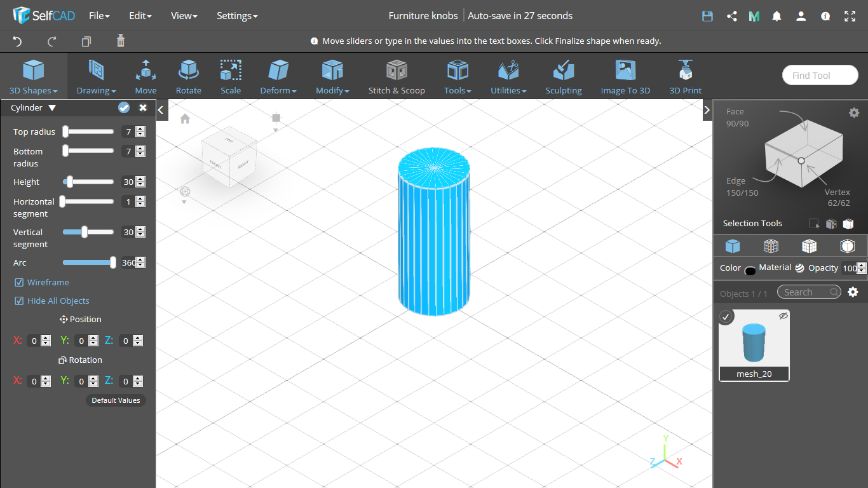
Task: Open the 3D Shapes dropdown
Action: point(34,77)
